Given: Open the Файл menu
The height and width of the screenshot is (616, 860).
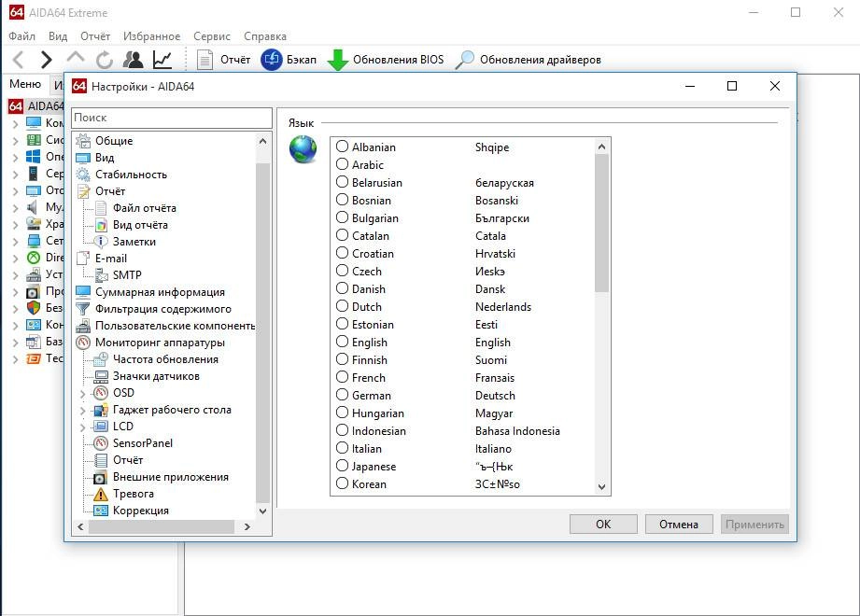Looking at the screenshot, I should click(x=21, y=36).
